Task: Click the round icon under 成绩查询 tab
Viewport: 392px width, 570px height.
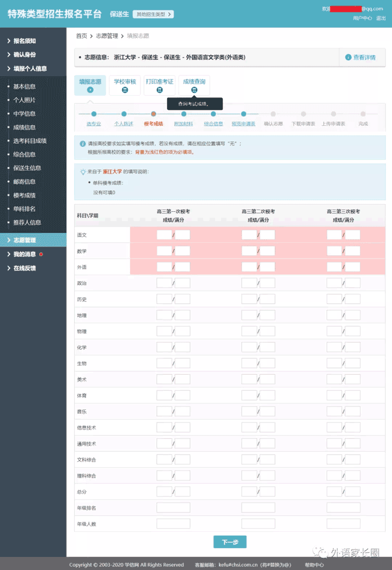Action: click(x=194, y=90)
